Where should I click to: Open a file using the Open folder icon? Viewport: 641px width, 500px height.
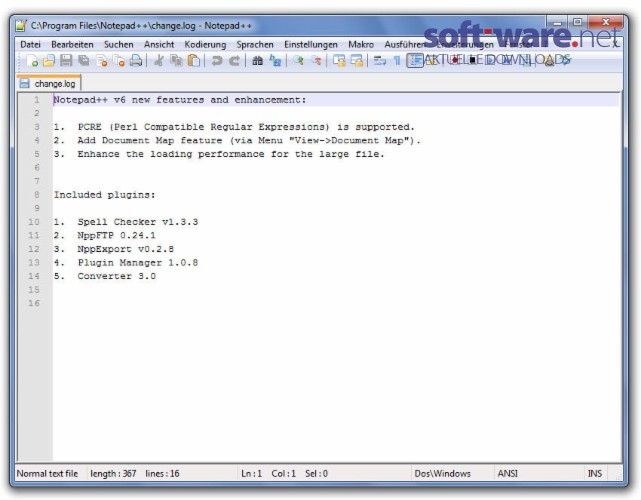click(x=49, y=61)
